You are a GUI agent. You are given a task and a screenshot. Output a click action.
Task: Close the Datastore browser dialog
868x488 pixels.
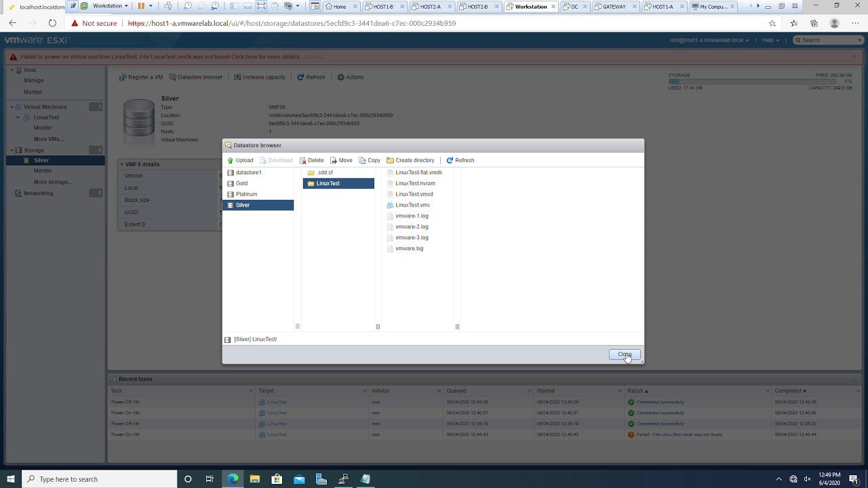point(625,354)
